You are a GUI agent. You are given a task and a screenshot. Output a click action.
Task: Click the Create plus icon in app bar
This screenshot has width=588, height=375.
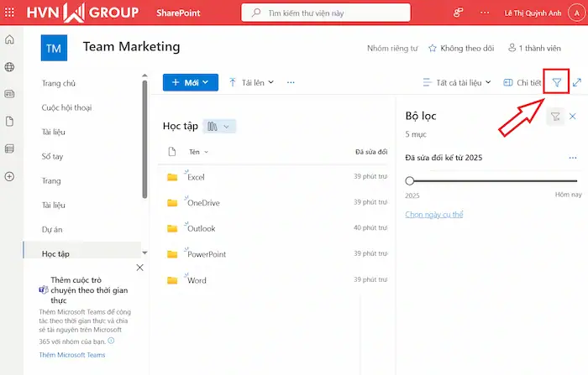[9, 176]
